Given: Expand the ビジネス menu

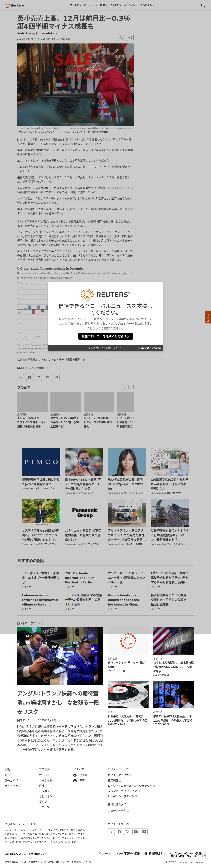Looking at the screenshot, I should 115,5.
